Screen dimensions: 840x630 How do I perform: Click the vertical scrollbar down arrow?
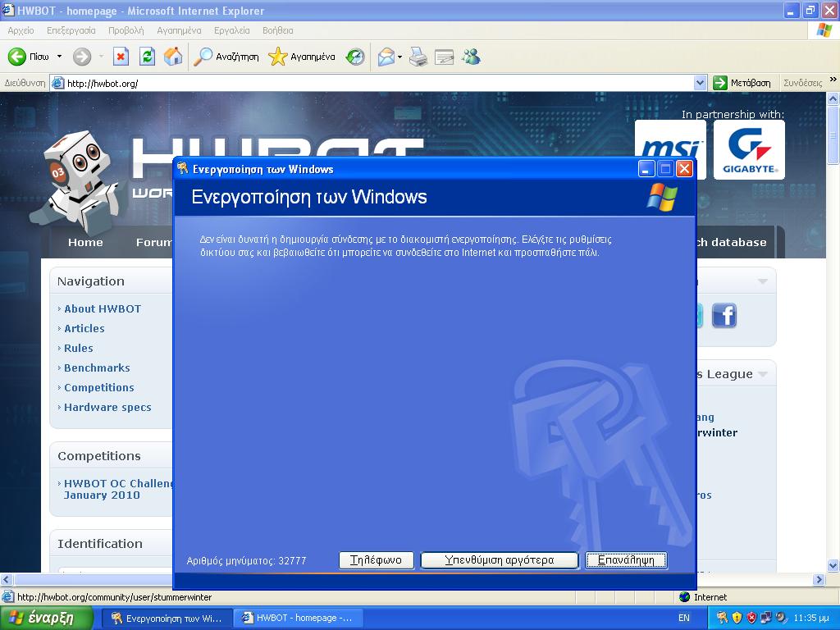click(x=833, y=565)
